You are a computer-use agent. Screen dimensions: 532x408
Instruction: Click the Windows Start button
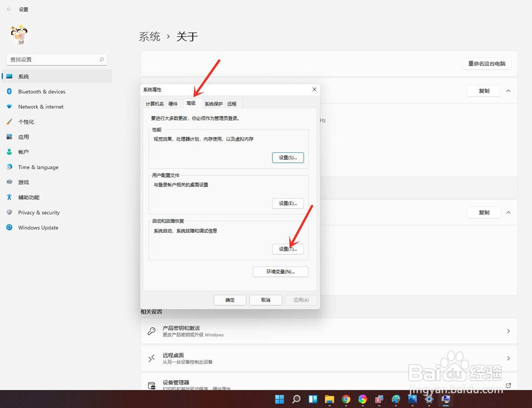click(x=279, y=399)
